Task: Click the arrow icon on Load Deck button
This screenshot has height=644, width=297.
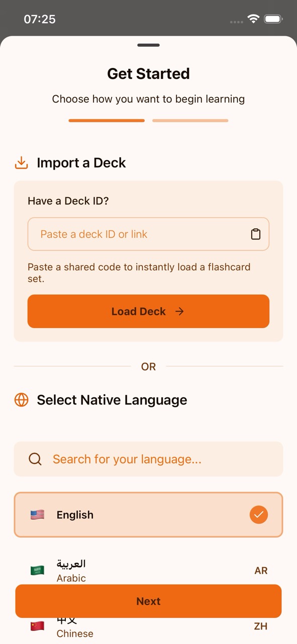Action: click(x=179, y=311)
